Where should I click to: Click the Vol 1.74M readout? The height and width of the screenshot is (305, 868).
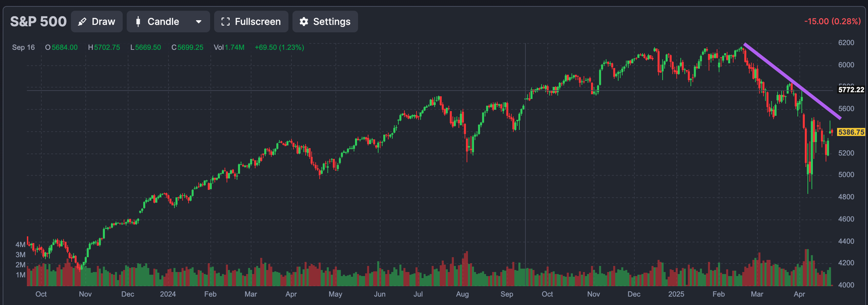[x=229, y=47]
